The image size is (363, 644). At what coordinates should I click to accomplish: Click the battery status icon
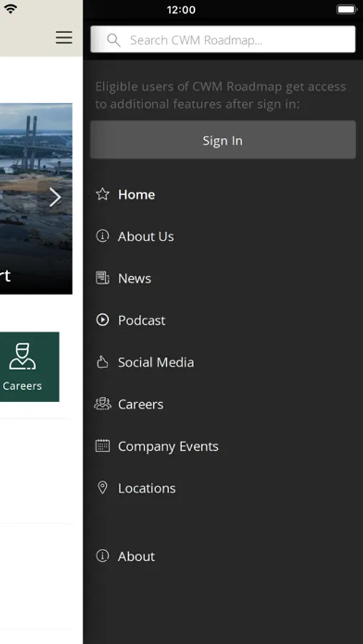click(347, 9)
